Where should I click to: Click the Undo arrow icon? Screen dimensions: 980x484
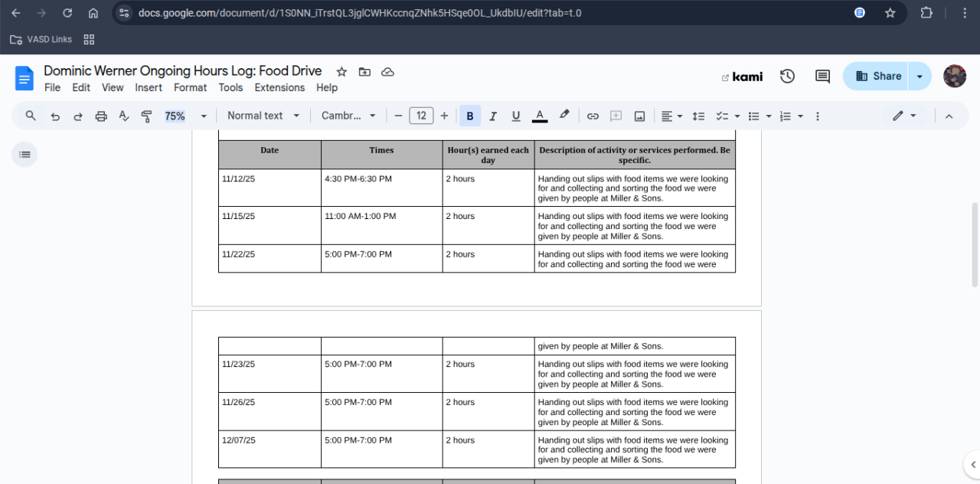click(55, 116)
